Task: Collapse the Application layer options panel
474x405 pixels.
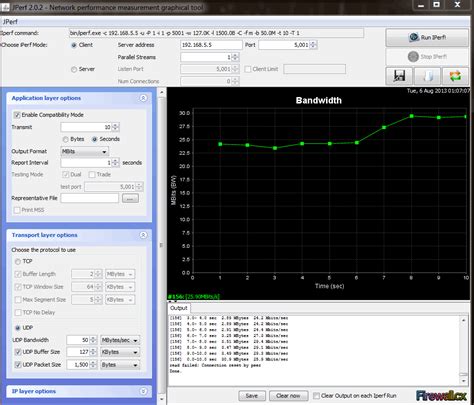Action: point(143,98)
